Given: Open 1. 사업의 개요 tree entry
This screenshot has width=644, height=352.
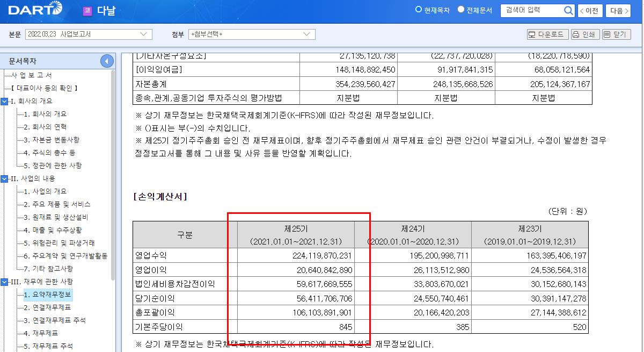Looking at the screenshot, I should (46, 191).
